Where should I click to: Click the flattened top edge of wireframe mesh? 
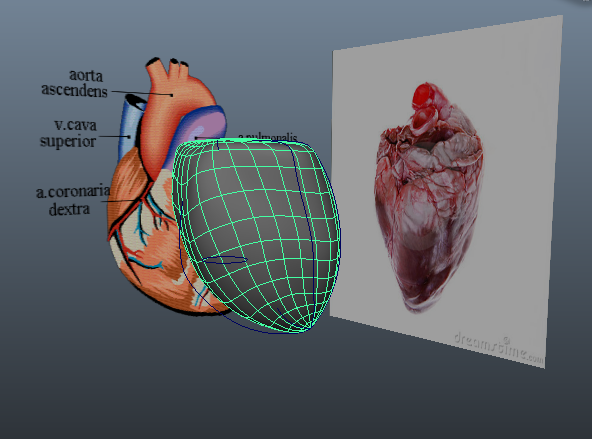(245, 141)
